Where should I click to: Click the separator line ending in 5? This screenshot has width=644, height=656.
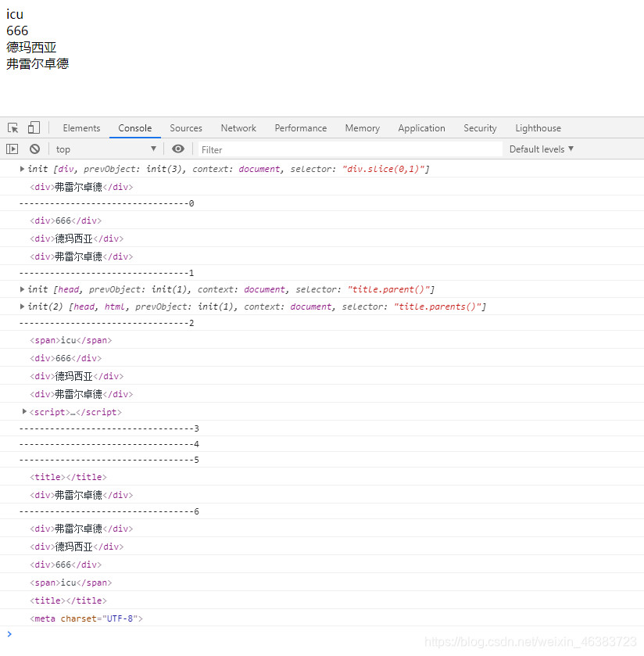coord(109,461)
